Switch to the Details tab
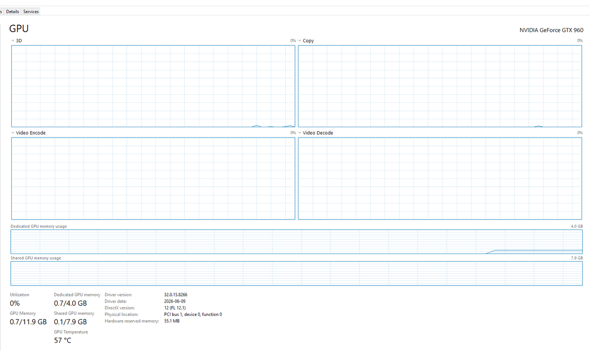Screen dimensions: 590x364 [x=13, y=11]
